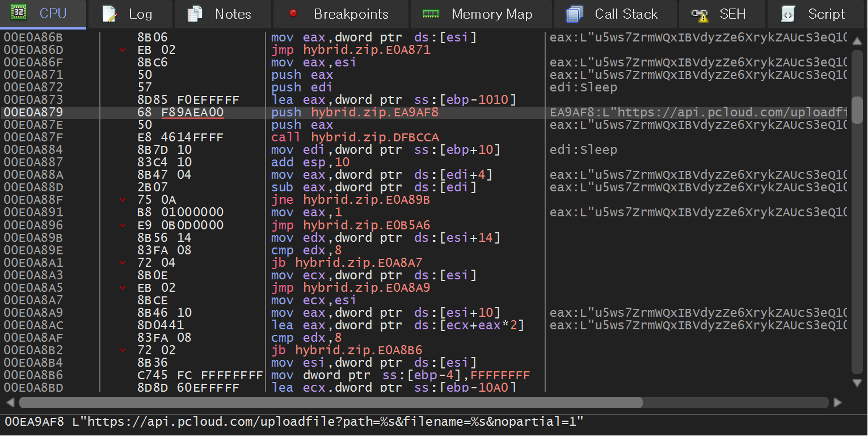Click the 'edi:Sleep' comment at 00E0A884

point(583,150)
